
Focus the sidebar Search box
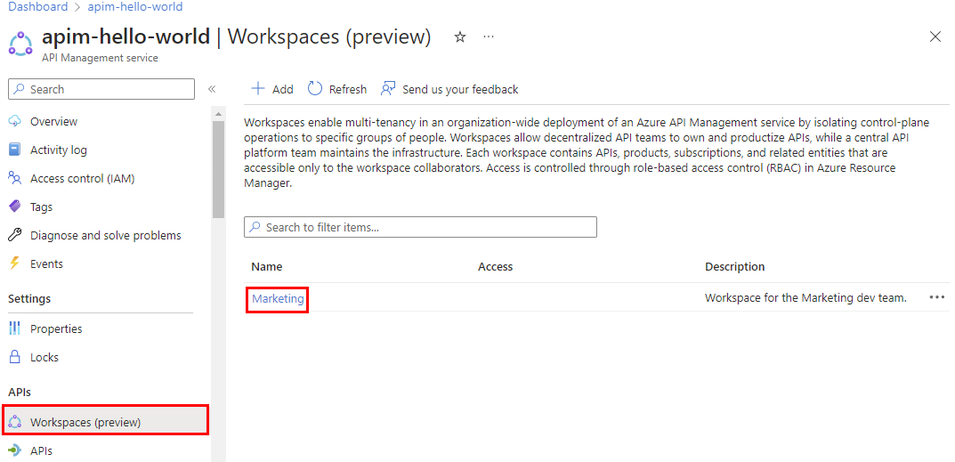coord(102,89)
